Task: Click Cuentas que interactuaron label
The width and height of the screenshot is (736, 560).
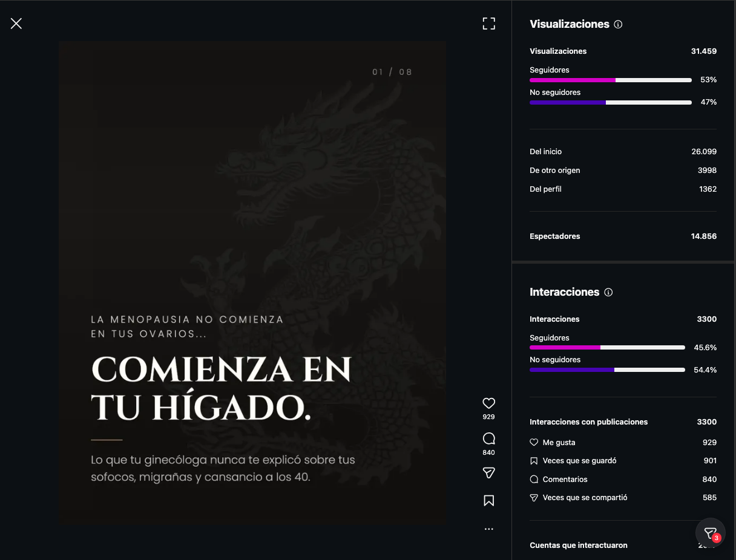Action: coord(579,545)
